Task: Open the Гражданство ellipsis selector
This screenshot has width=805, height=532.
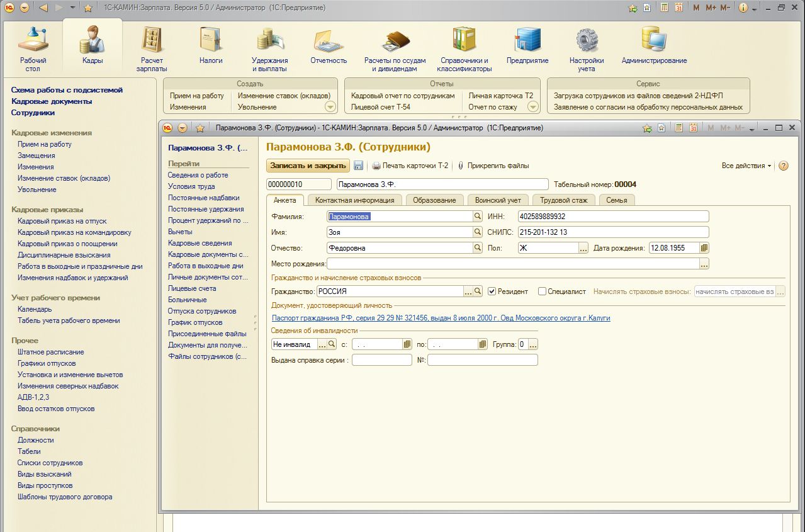Action: [x=468, y=291]
